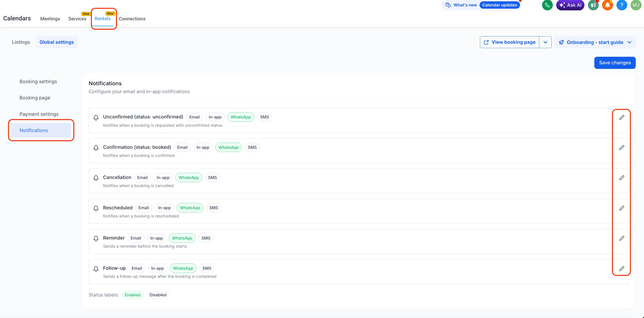Select the Rentals tab
Viewport: 644px width, 318px height.
(x=103, y=18)
